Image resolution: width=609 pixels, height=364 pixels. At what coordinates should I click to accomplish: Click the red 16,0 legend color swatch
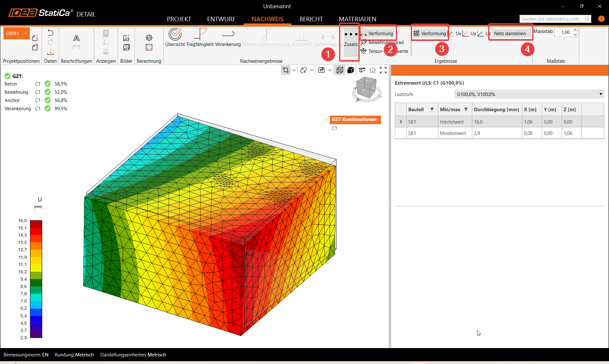click(36, 223)
